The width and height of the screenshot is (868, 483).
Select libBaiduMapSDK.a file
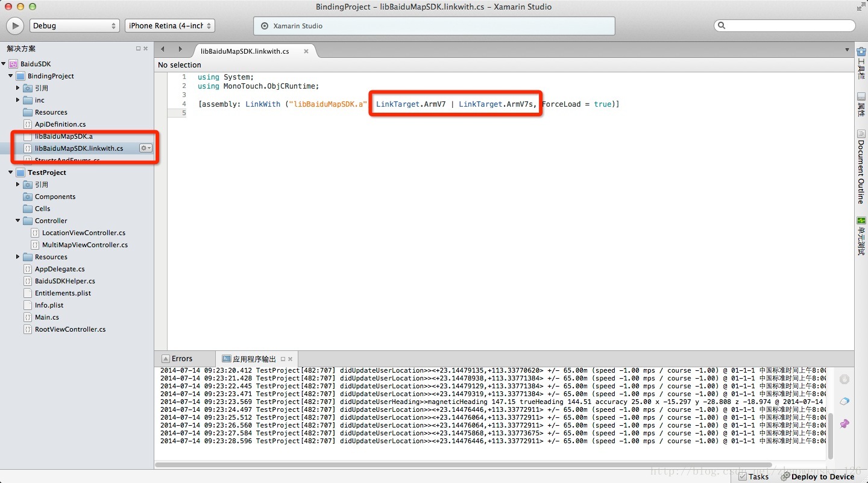(x=63, y=136)
